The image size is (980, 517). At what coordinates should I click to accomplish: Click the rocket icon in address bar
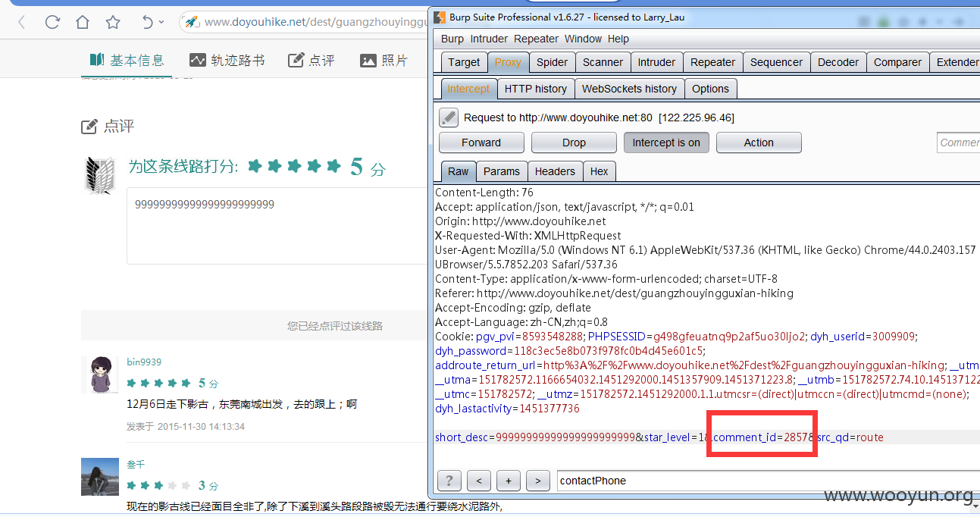192,22
